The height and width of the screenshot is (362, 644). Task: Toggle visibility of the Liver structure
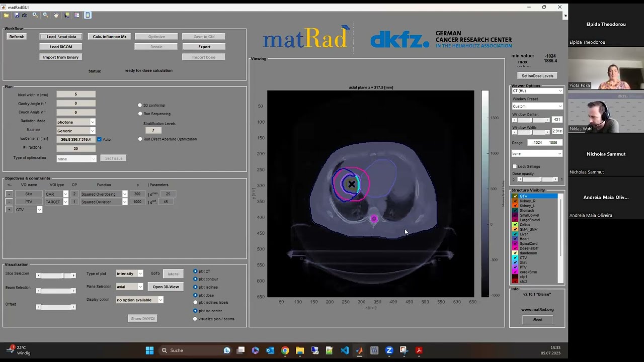[x=515, y=234]
